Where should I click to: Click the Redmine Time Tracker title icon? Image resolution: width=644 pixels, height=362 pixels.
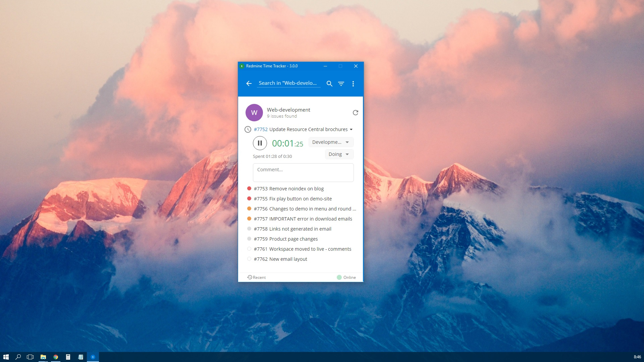(x=242, y=66)
